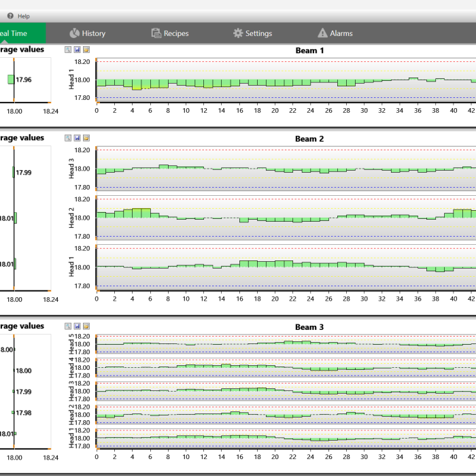476x476 pixels.
Task: Open folder icon in Beam 2 toolbar
Action: (86, 138)
